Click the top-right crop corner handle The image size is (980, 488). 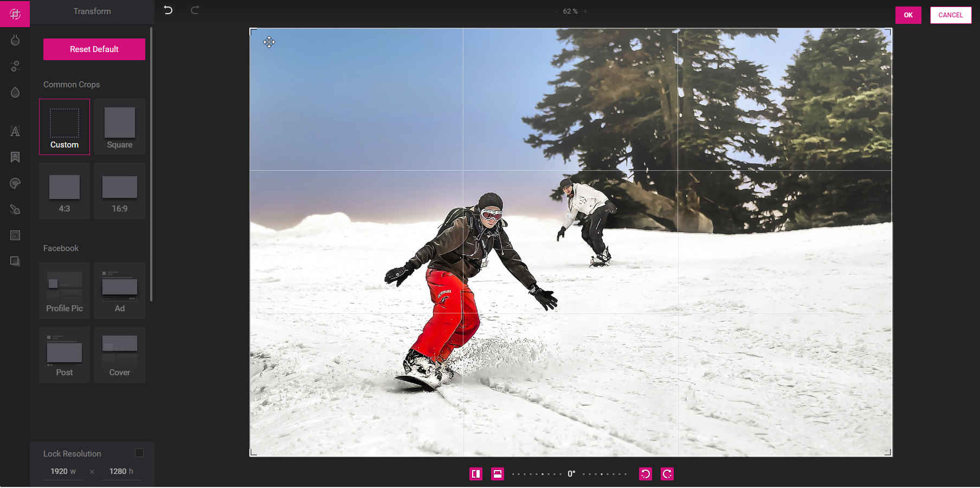pos(889,31)
